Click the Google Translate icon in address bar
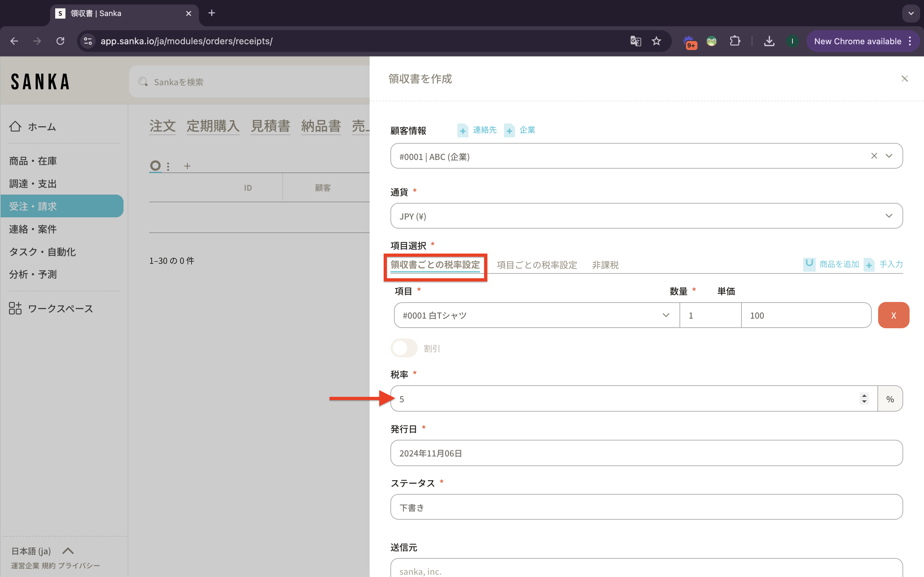 click(635, 41)
